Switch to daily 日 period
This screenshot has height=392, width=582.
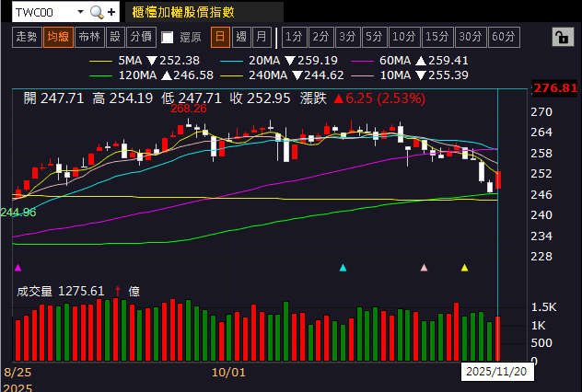(x=220, y=37)
